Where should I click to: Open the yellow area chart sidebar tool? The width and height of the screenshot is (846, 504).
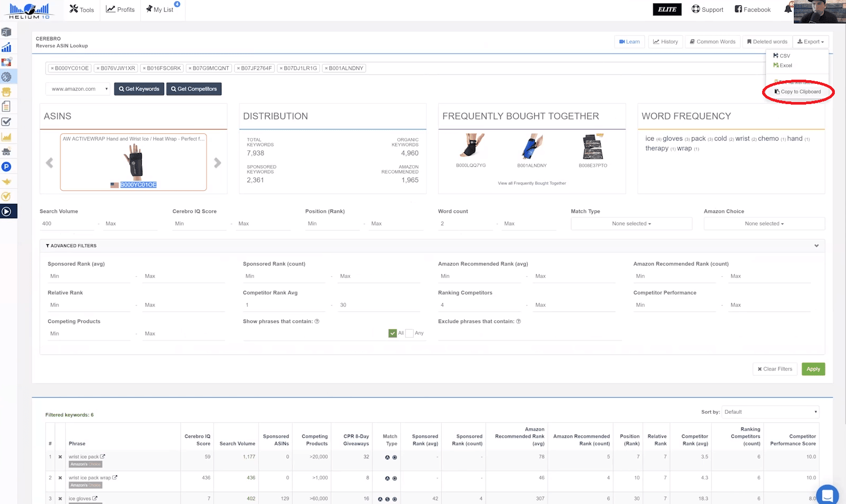point(6,137)
